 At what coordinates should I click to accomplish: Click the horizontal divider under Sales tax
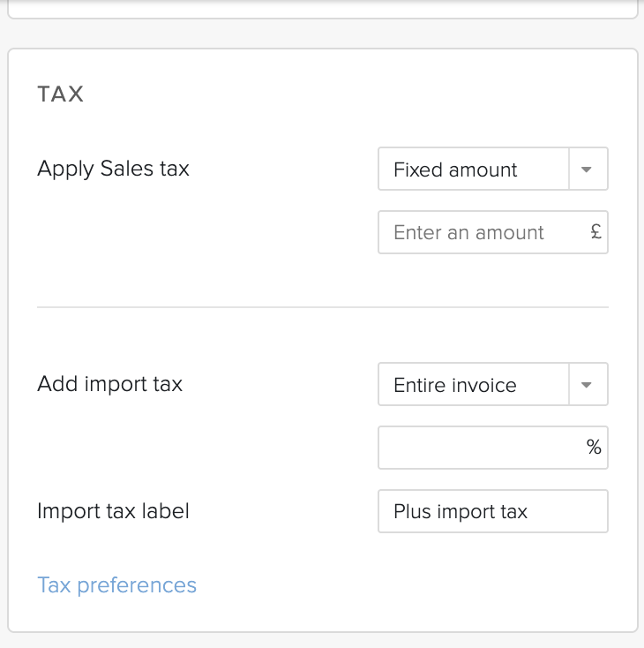(x=323, y=307)
